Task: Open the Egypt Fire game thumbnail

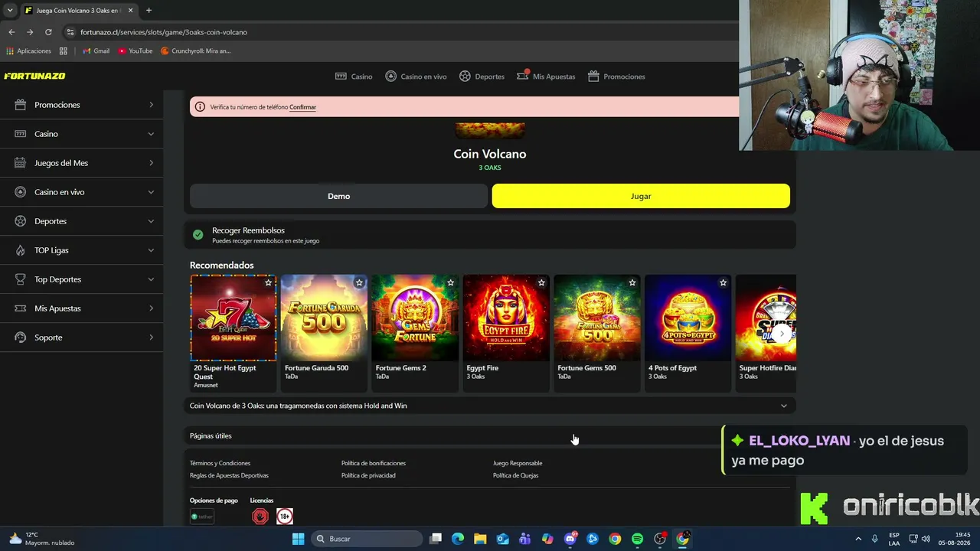Action: pos(506,318)
